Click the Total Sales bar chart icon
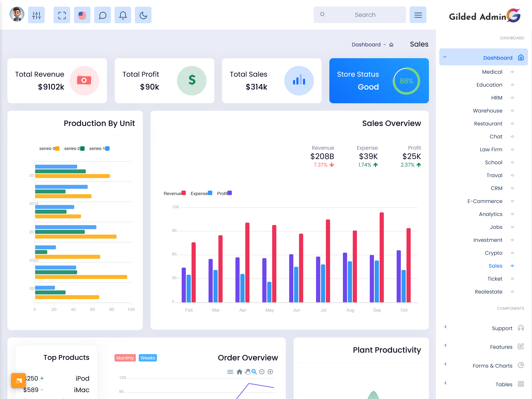 pos(299,81)
